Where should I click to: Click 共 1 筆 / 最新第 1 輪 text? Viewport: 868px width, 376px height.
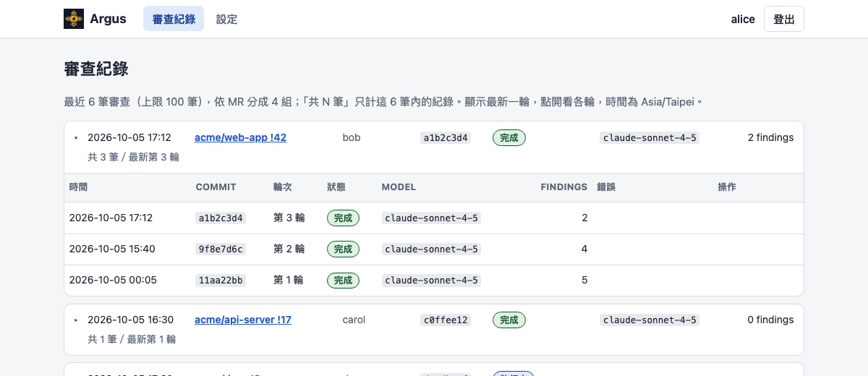click(132, 339)
